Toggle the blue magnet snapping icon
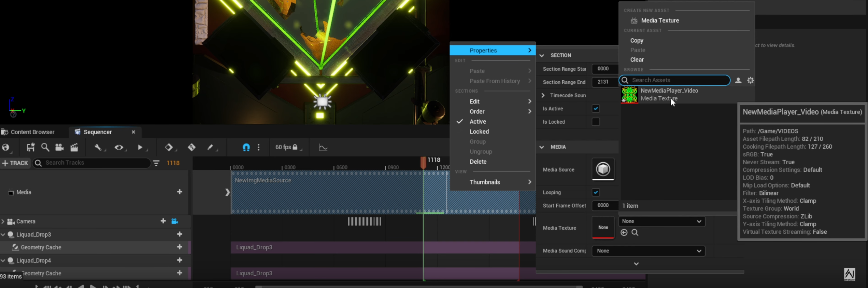 tap(246, 147)
